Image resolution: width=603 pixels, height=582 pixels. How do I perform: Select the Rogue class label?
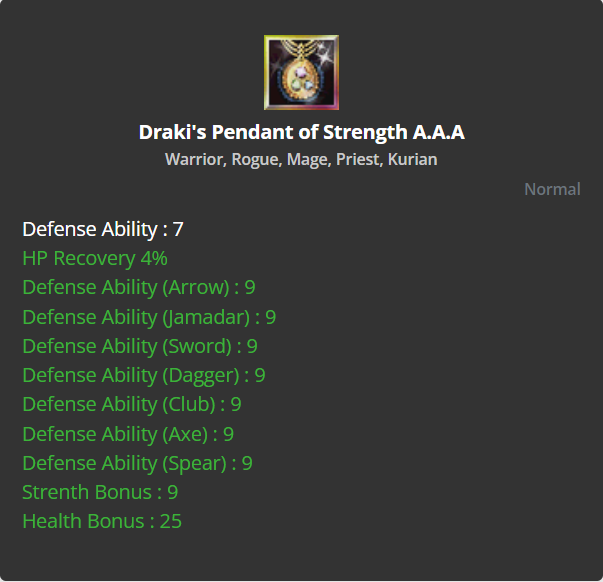pyautogui.click(x=256, y=159)
